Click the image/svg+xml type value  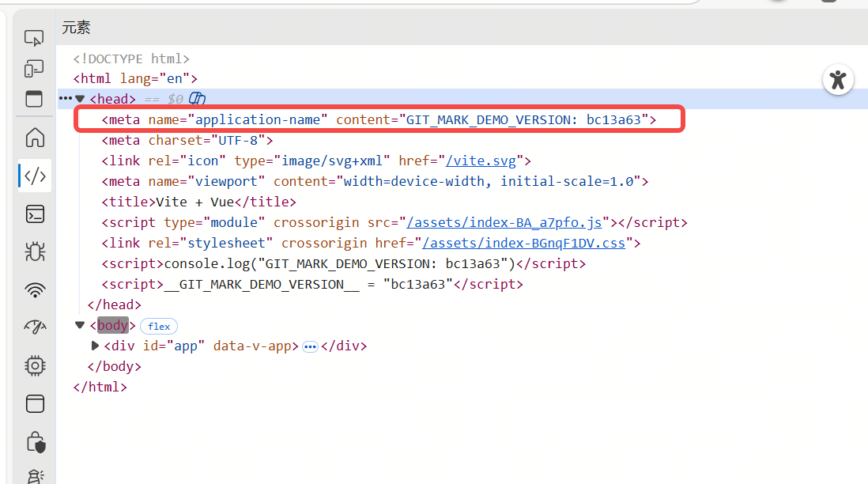pos(331,161)
